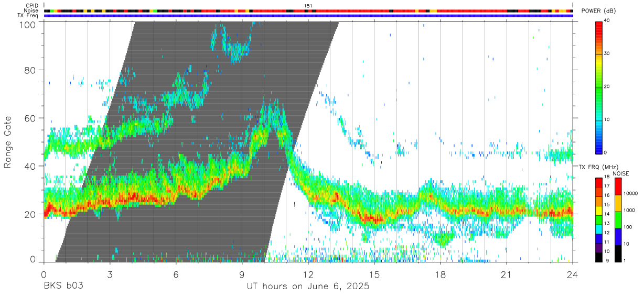This screenshot has height=297, width=644.
Task: Click the 12 tick on the UT hours axis
Action: 308,274
